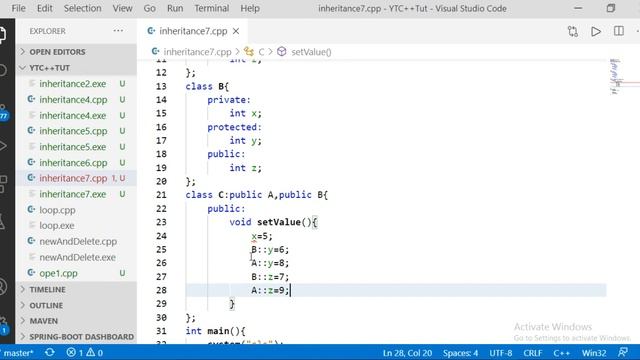This screenshot has height=360, width=640.
Task: Open the Selection menu
Action: tap(82, 8)
